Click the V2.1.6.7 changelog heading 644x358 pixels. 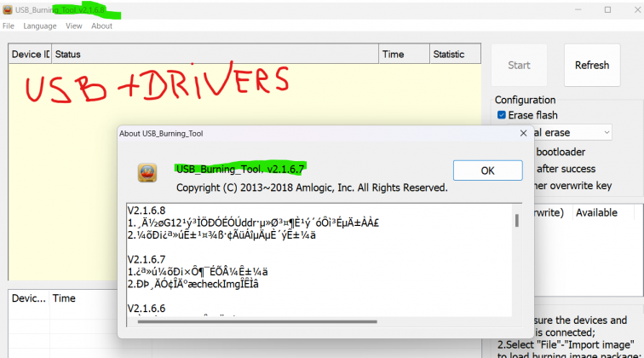[x=147, y=260]
